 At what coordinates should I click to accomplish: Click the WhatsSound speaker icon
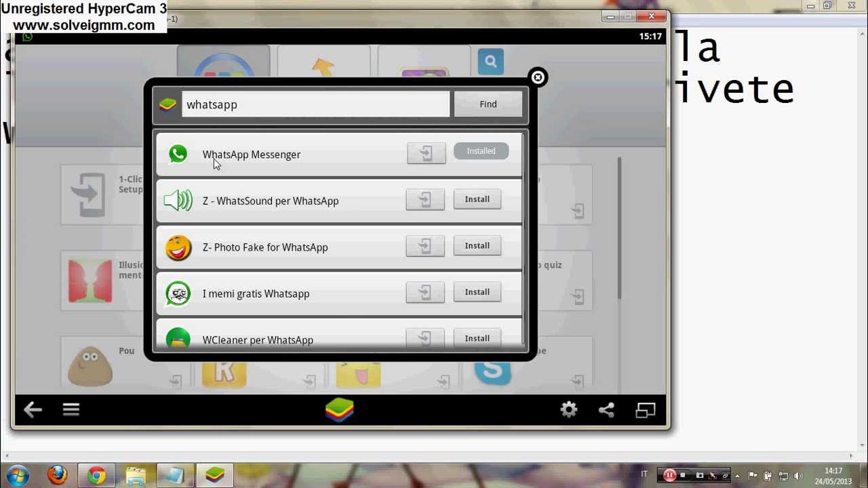click(x=178, y=201)
